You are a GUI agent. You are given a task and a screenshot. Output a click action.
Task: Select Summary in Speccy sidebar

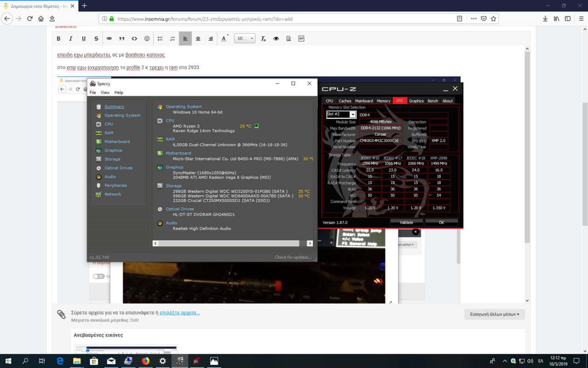tap(114, 107)
